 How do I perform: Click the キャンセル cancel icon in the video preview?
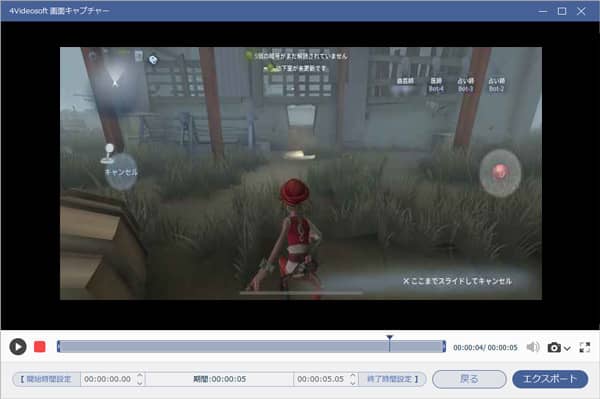(121, 172)
